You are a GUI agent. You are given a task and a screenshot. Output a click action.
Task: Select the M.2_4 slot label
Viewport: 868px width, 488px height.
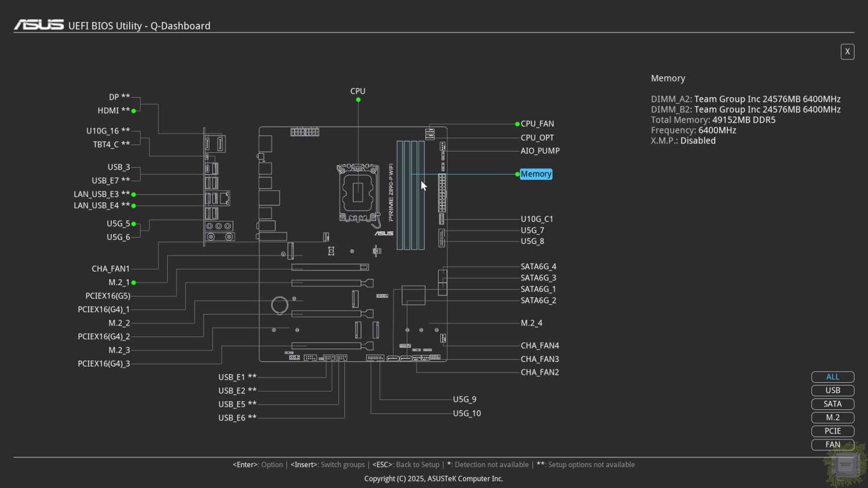(531, 323)
